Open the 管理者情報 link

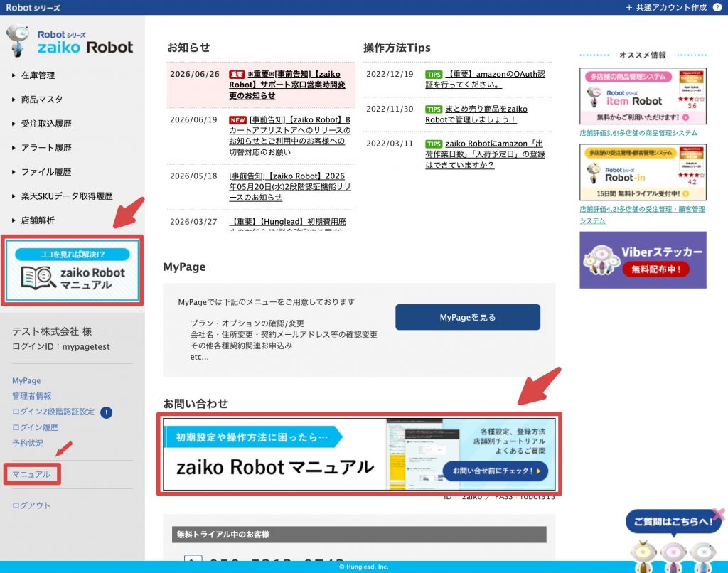(31, 396)
